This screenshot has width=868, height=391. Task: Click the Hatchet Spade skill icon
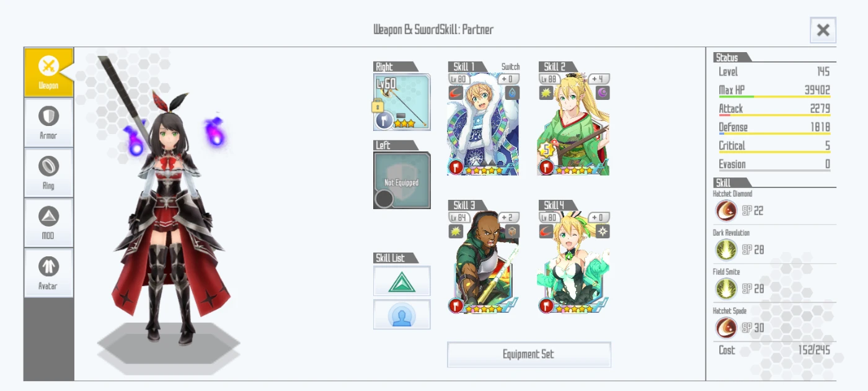coord(726,328)
